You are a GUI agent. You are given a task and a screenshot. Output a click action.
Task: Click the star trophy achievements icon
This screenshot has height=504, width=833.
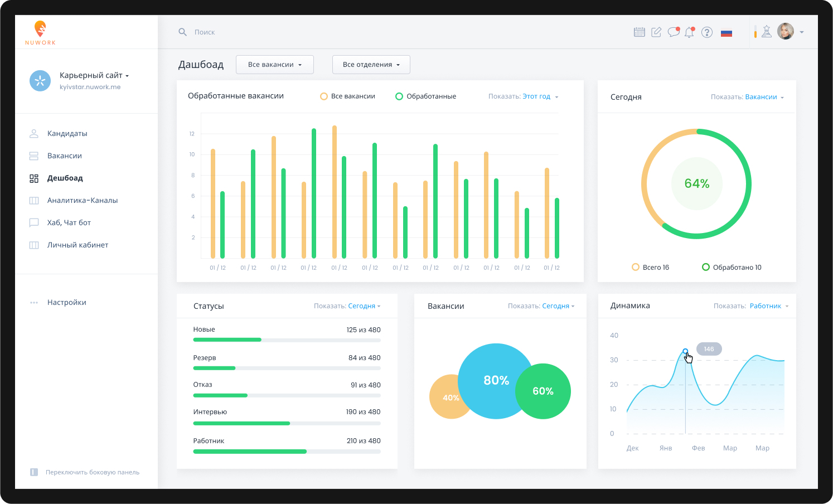click(x=767, y=32)
